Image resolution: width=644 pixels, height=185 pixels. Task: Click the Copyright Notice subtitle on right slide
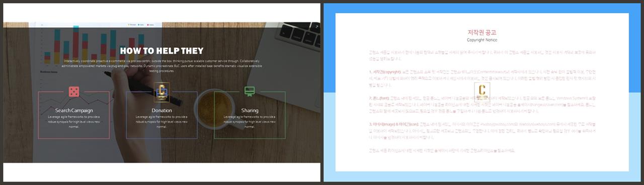(482, 39)
